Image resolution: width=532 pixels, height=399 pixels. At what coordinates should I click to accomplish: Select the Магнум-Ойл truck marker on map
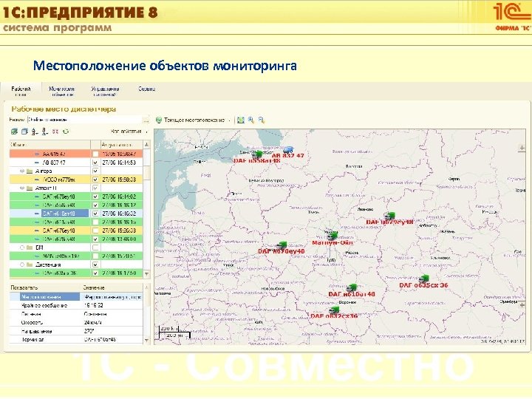click(x=332, y=235)
